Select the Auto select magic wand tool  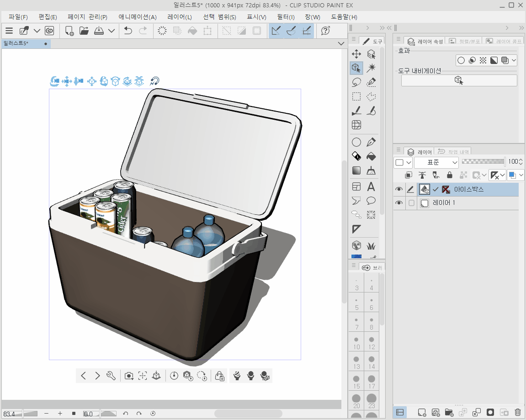click(x=371, y=69)
